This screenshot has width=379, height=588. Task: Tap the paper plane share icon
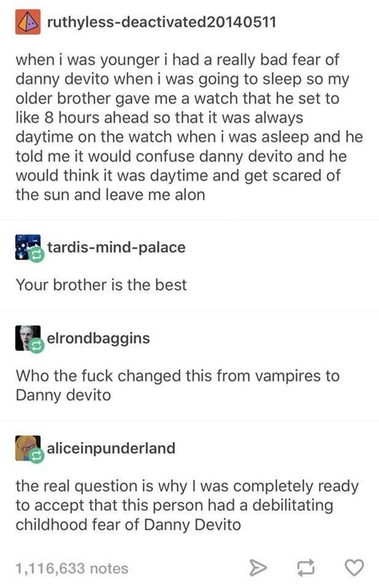pos(259,568)
